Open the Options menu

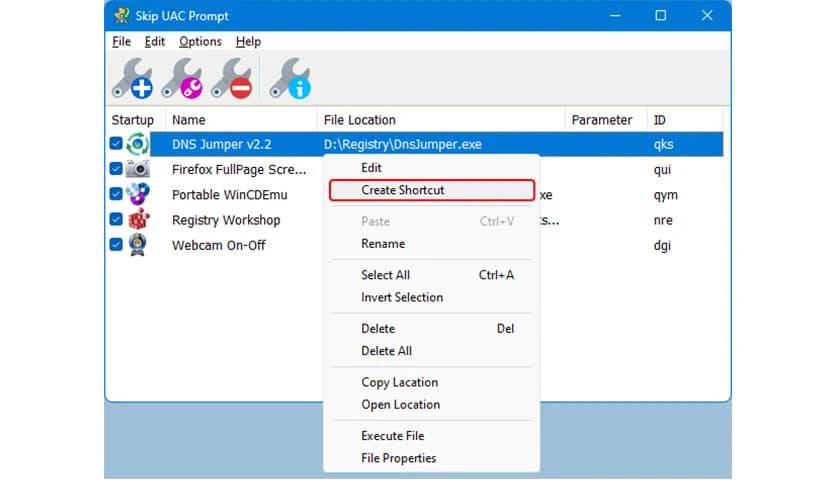(200, 42)
